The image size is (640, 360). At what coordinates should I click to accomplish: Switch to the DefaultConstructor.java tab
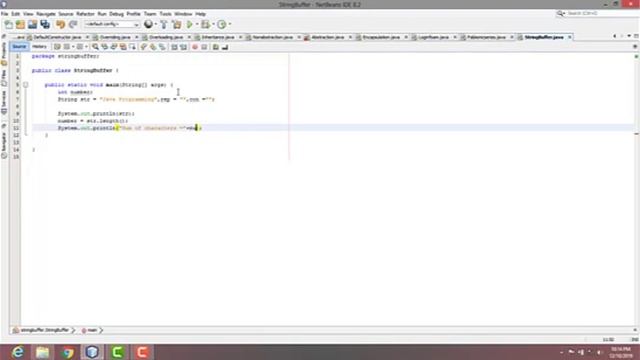[58, 37]
